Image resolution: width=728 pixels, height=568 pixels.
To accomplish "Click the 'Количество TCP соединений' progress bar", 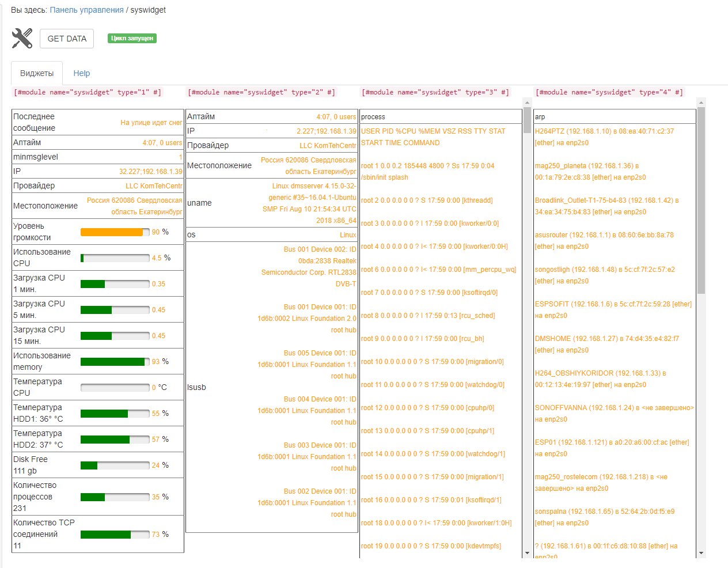I will (x=115, y=535).
